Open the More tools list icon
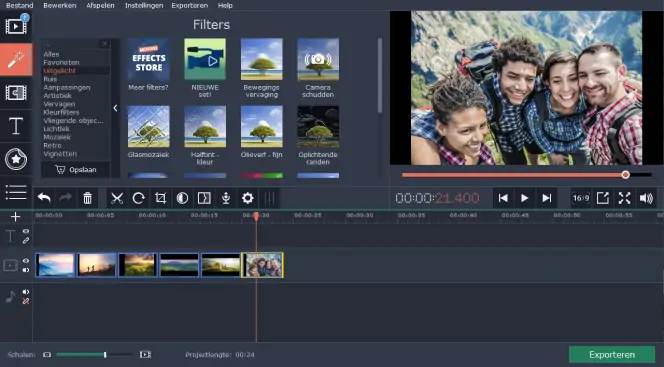Screen dimensions: 664x367 (16, 192)
